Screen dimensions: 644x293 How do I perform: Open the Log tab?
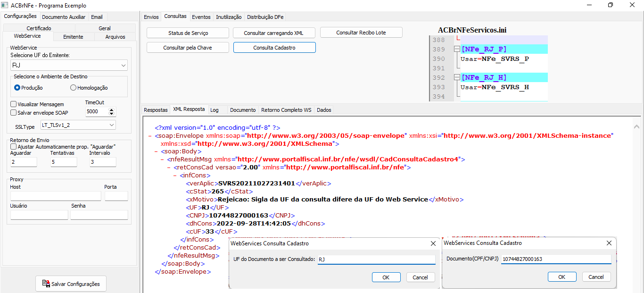click(x=215, y=110)
